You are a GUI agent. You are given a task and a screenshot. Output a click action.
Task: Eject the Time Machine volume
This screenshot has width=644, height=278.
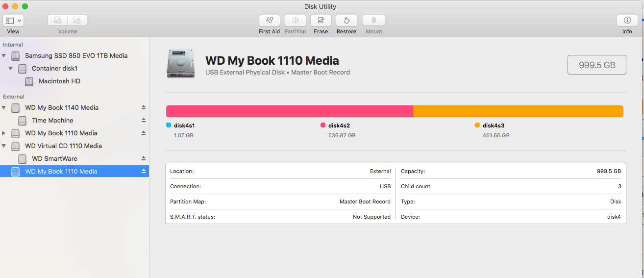pyautogui.click(x=144, y=120)
